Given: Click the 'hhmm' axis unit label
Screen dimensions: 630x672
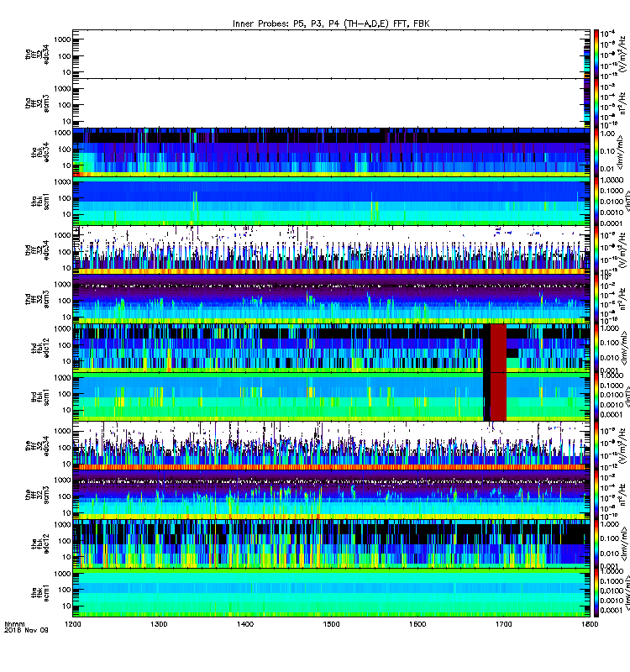Looking at the screenshot, I should click(14, 624).
